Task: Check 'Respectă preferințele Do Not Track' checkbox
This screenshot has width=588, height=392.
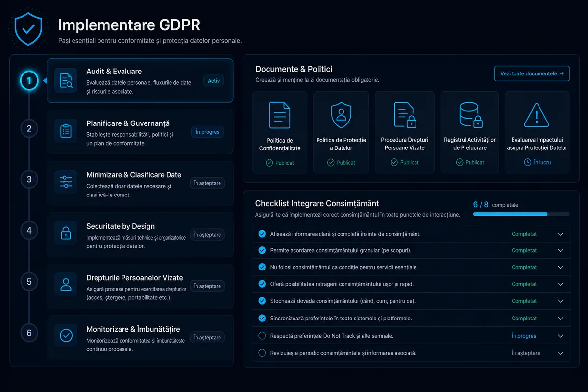Action: point(262,336)
